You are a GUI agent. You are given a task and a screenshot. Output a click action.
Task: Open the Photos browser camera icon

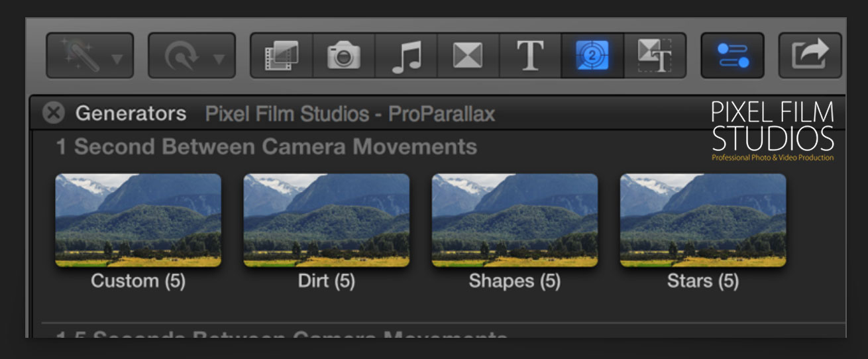coord(344,56)
